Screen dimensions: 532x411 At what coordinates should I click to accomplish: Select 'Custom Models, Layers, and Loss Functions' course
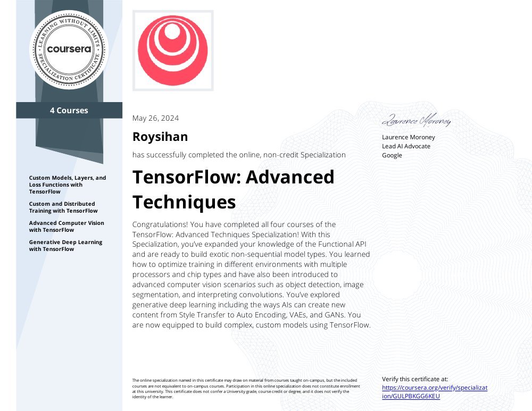click(x=68, y=184)
